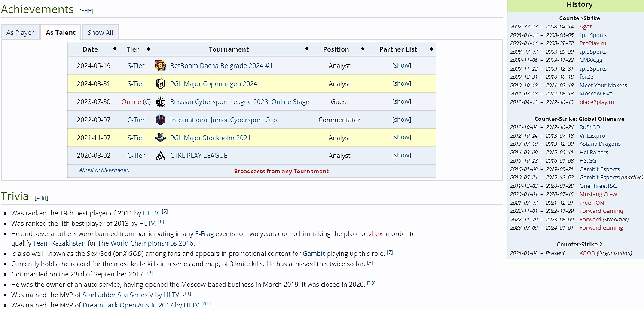This screenshot has height=310, width=644.
Task: Open Free TON team link
Action: pyautogui.click(x=592, y=203)
